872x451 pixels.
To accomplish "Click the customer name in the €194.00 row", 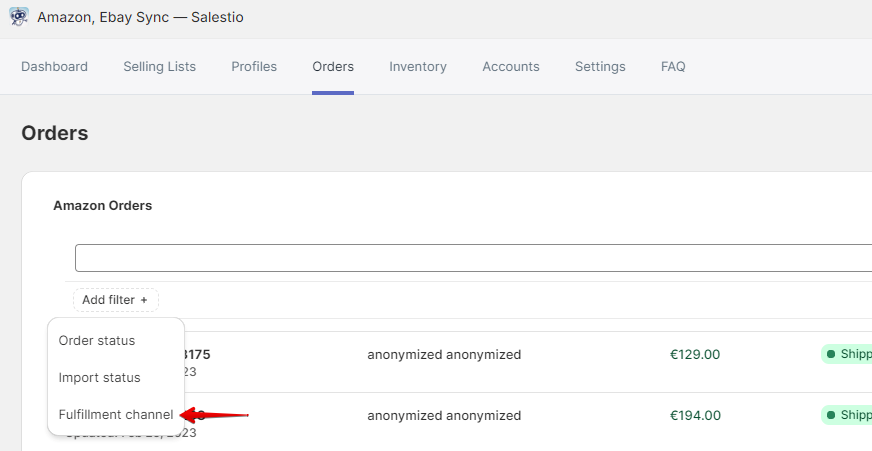I will (444, 416).
